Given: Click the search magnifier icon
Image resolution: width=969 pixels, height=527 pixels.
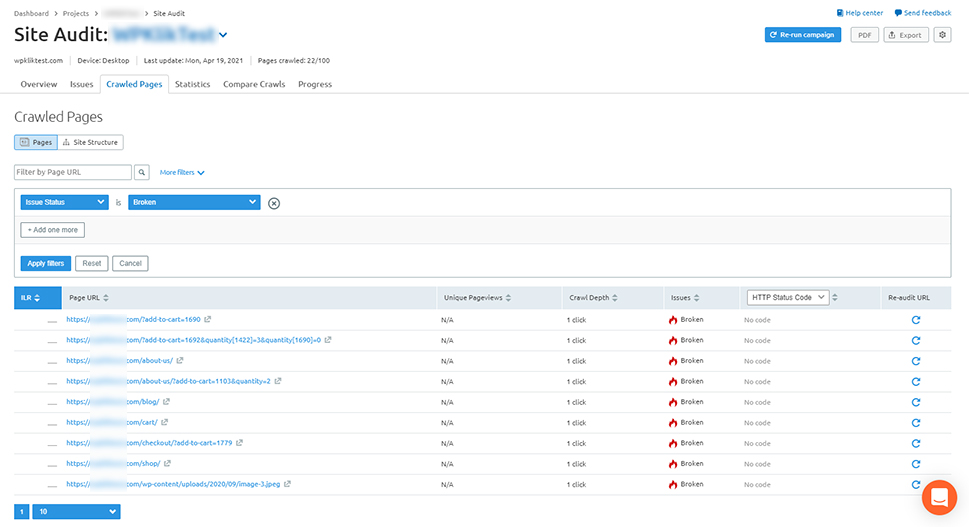Looking at the screenshot, I should pos(142,173).
